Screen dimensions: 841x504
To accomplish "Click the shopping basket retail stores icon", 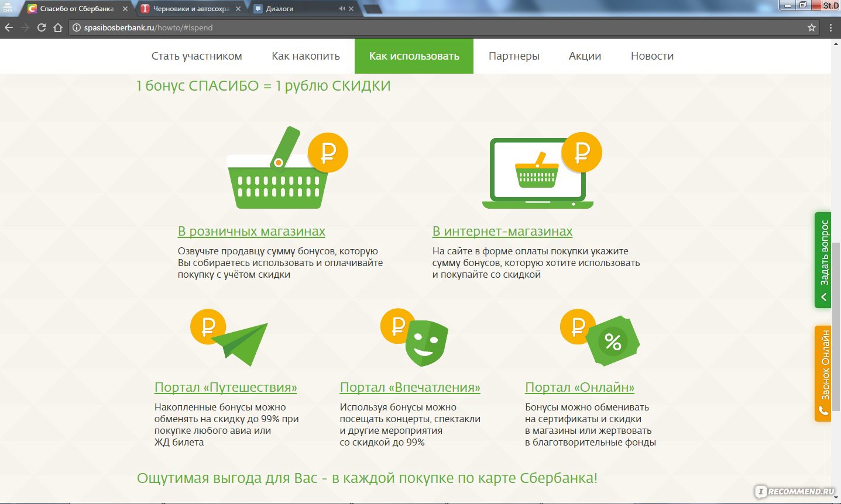I will point(287,168).
